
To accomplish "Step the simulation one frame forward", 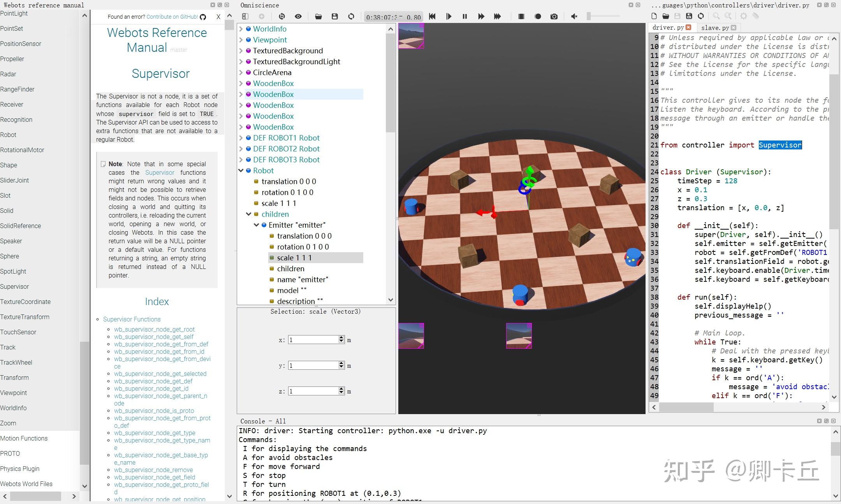I will (x=449, y=16).
